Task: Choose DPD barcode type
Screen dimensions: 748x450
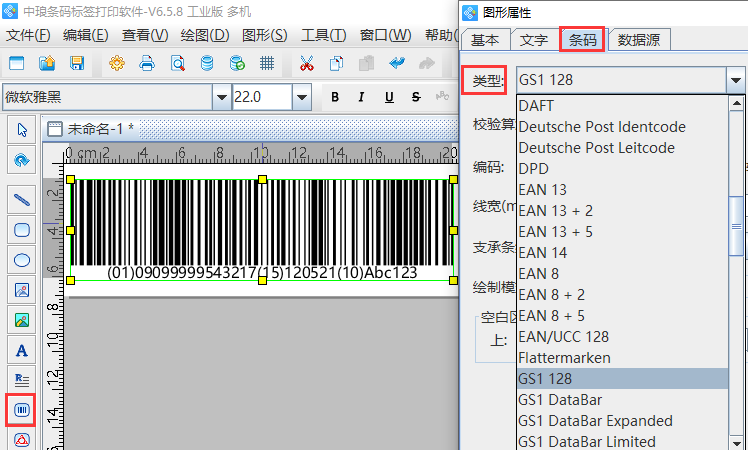Action: click(x=623, y=168)
